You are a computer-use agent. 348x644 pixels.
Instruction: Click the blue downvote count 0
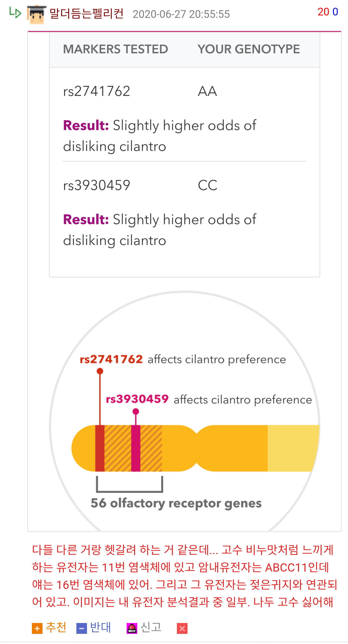[x=335, y=12]
